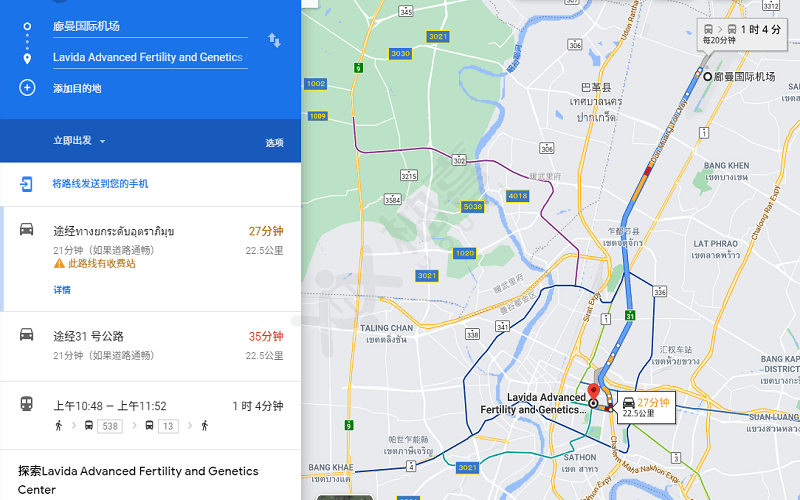This screenshot has width=800, height=500.
Task: Select the 1 时 4 分钟 transit option
Action: 150,415
